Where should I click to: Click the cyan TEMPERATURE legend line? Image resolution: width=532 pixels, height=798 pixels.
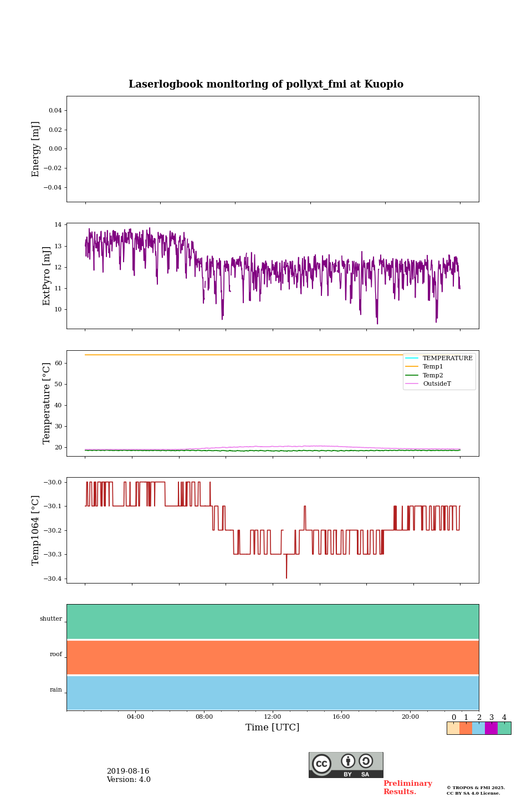pyautogui.click(x=412, y=358)
